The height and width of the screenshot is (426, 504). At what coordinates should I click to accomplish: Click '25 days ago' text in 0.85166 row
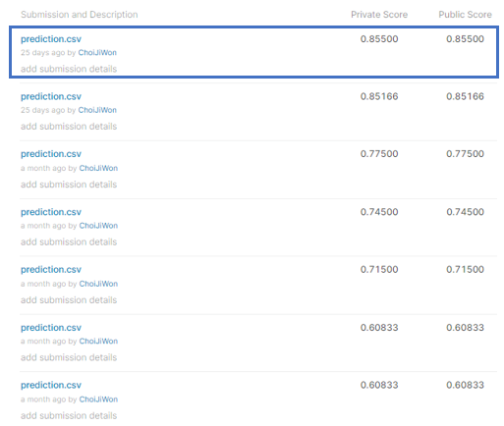pos(43,110)
